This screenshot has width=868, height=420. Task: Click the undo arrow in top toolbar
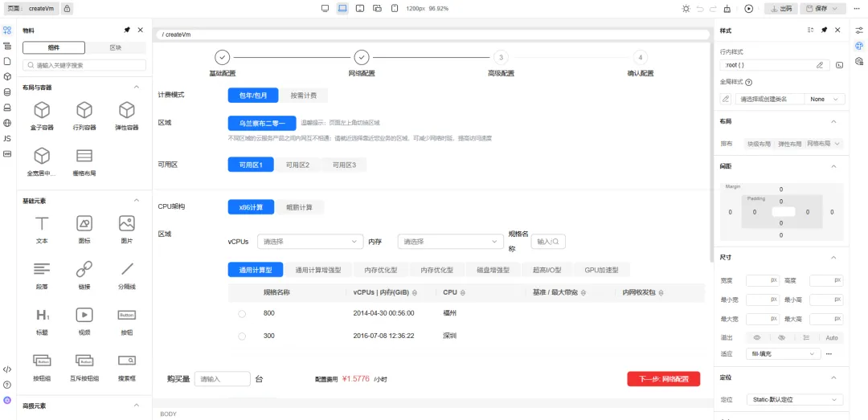(700, 9)
